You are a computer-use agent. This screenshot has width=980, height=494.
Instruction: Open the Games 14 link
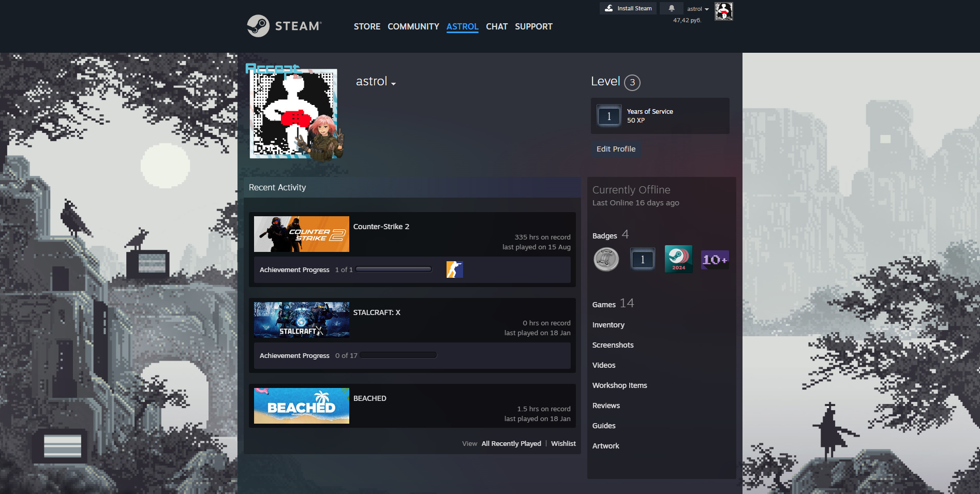pyautogui.click(x=613, y=304)
